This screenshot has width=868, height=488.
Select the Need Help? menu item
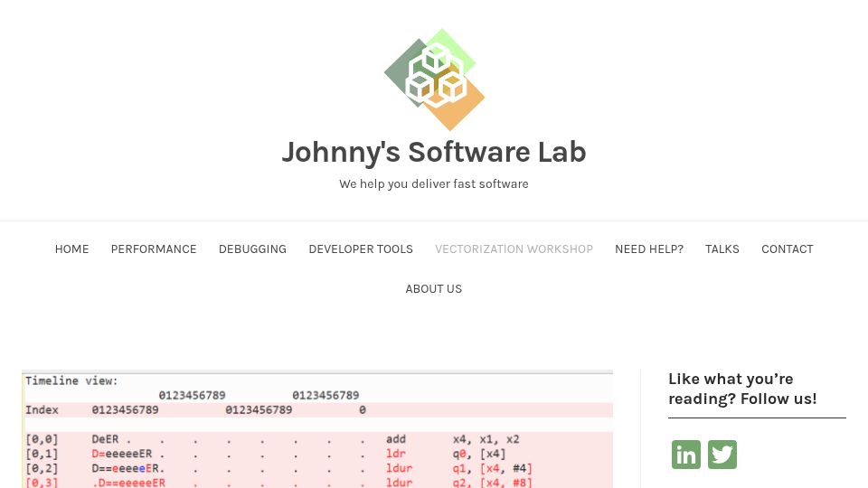(x=649, y=249)
